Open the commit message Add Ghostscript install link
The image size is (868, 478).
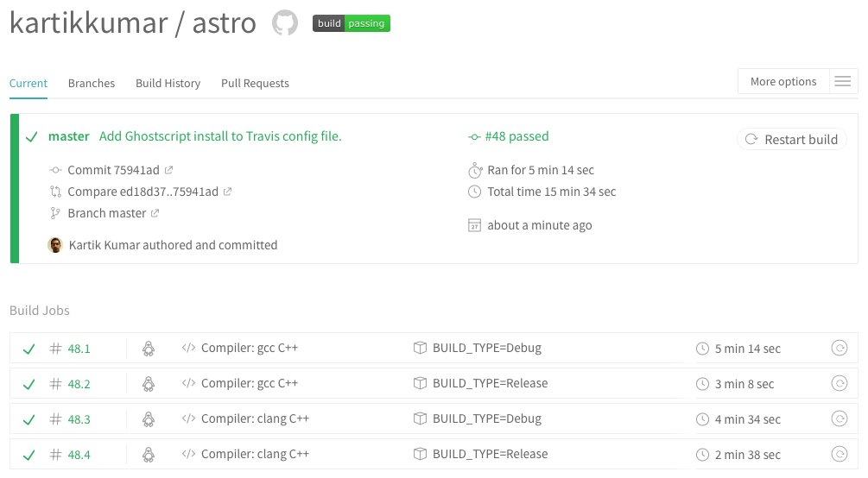(220, 136)
